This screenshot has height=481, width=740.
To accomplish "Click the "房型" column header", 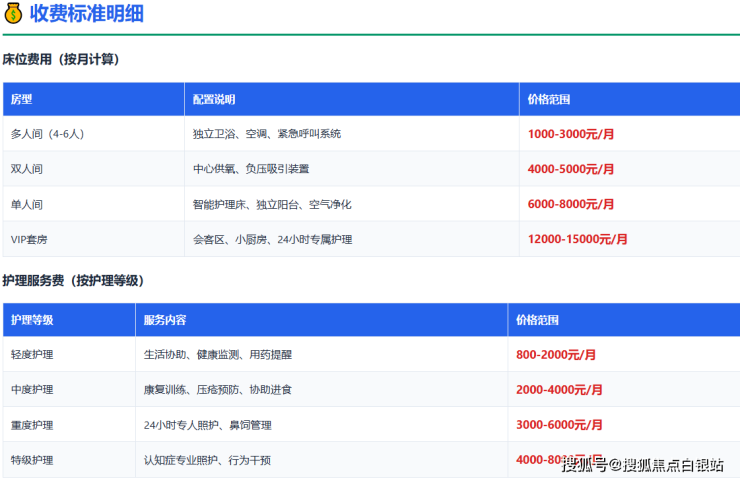I will [22, 100].
